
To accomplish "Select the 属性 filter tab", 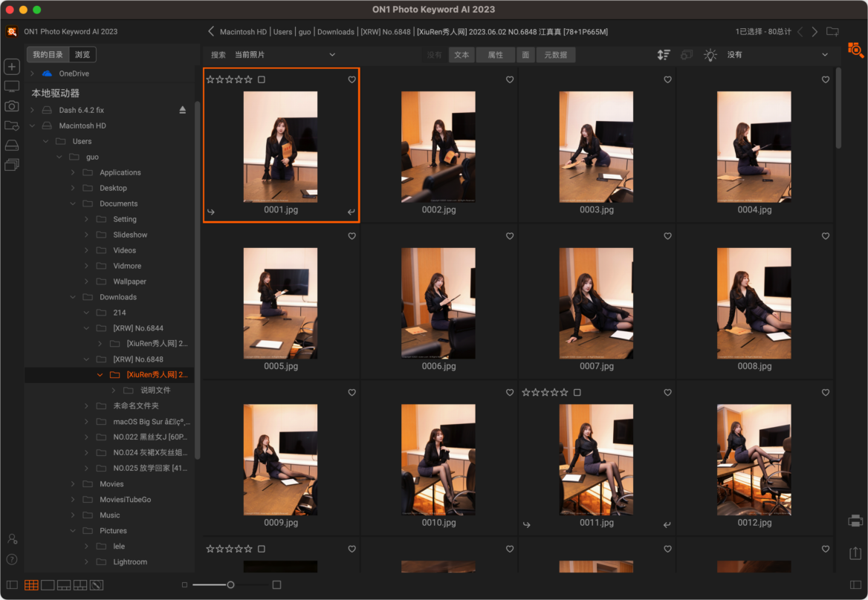I will coord(496,55).
